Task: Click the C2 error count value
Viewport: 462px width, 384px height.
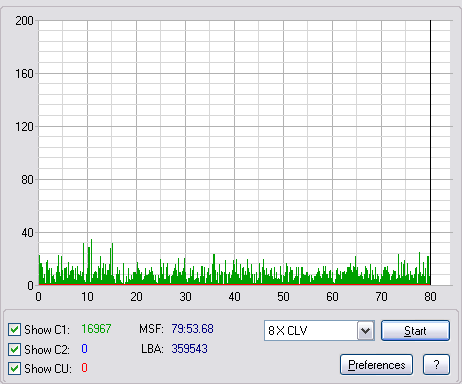Action: point(84,349)
